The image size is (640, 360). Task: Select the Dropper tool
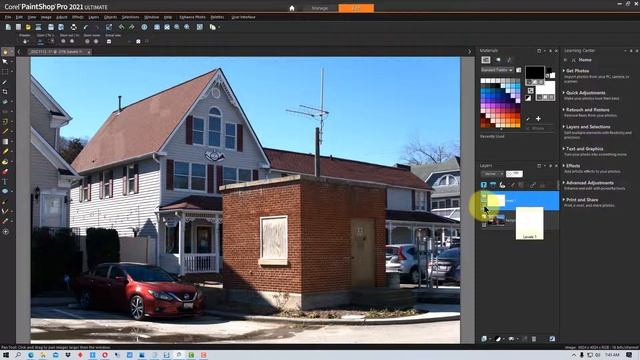click(x=5, y=82)
